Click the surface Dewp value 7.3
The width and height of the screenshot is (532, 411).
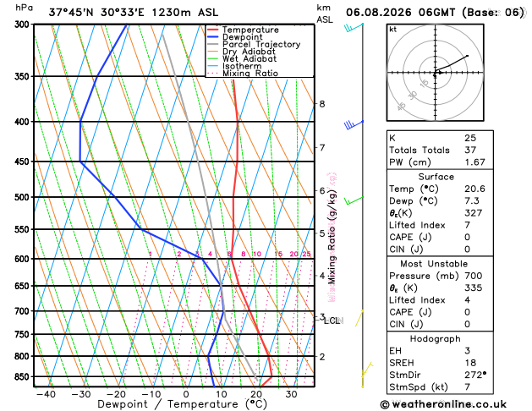(x=472, y=200)
